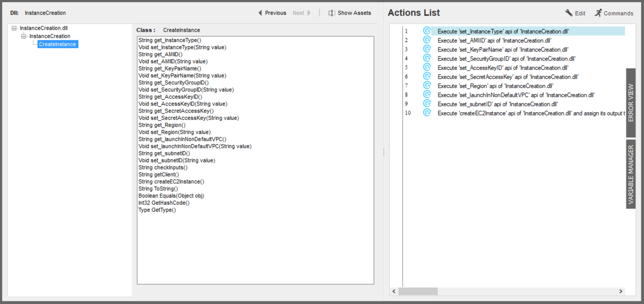Select 'Type GetType()' method
This screenshot has width=644, height=304.
click(157, 210)
